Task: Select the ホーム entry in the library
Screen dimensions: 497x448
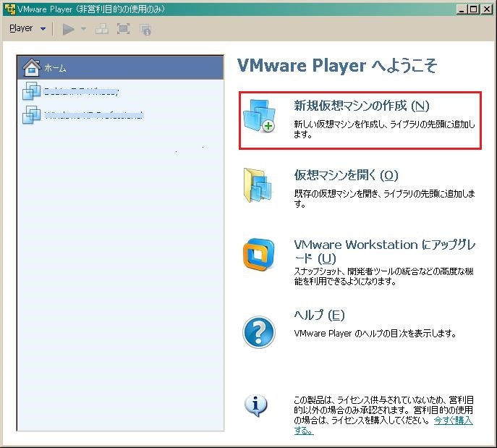Action: 120,67
